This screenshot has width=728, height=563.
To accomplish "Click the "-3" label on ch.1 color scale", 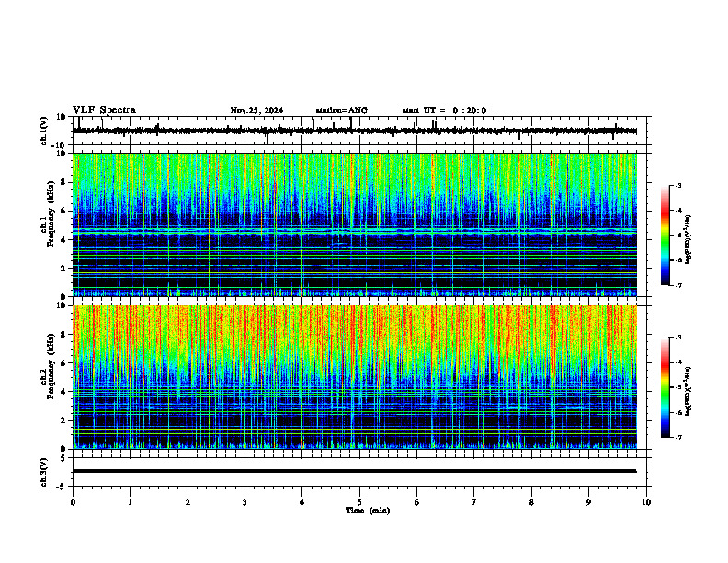I will point(677,185).
